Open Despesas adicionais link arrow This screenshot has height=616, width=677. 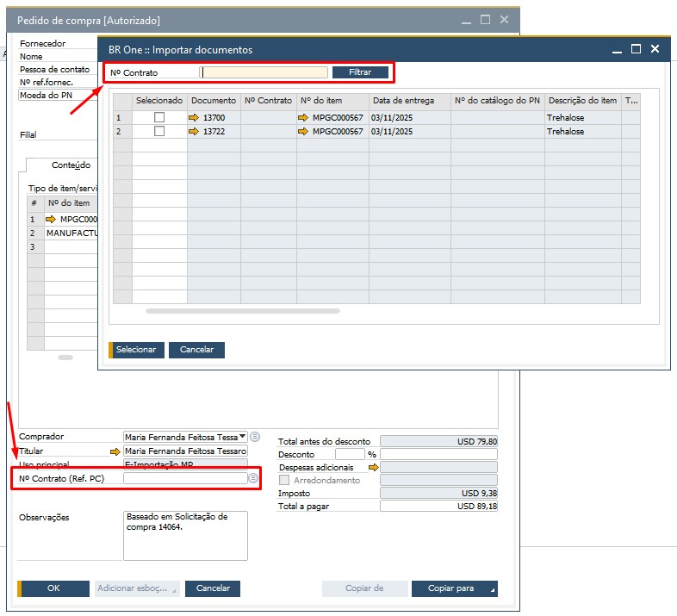[373, 467]
